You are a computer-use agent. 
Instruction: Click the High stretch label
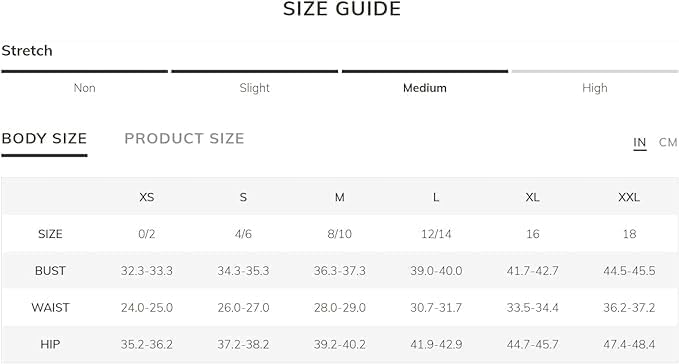(595, 88)
